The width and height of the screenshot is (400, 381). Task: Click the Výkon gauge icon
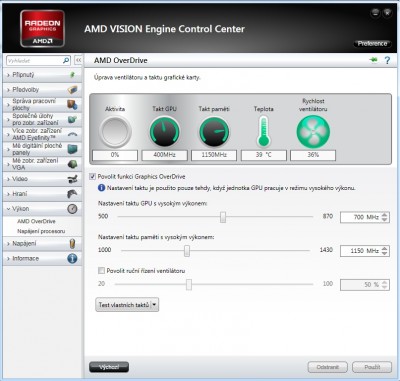tap(72, 209)
